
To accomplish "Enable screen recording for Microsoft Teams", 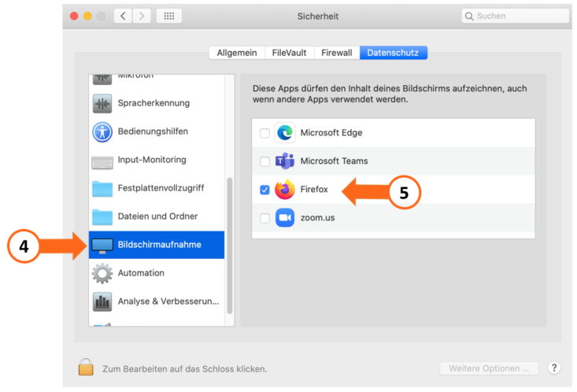I will tap(264, 161).
